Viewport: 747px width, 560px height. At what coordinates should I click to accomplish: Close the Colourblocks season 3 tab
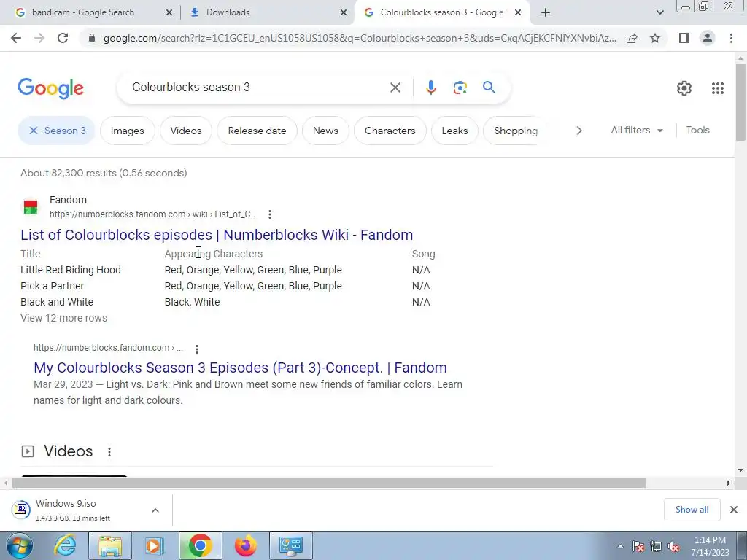tap(518, 12)
